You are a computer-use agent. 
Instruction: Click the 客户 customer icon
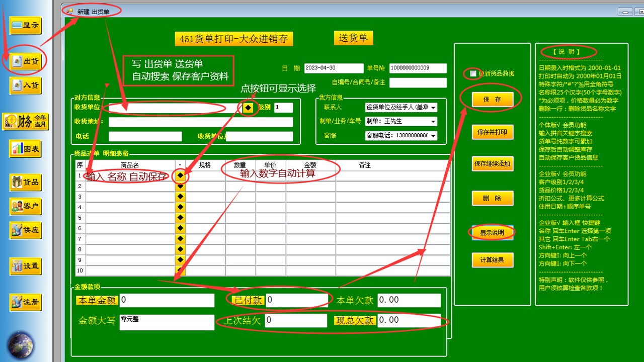pyautogui.click(x=25, y=207)
